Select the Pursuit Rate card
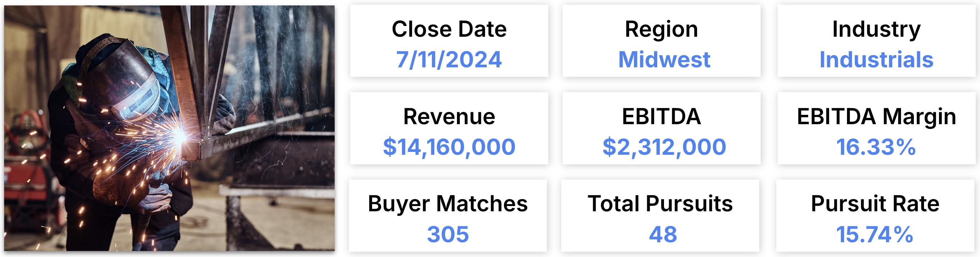The height and width of the screenshot is (257, 980). [875, 216]
